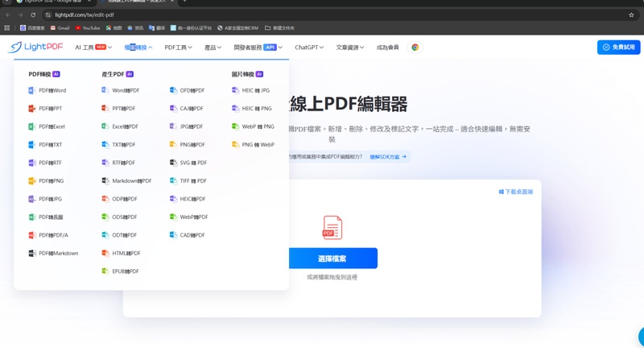Screen dimensions: 644x348
Task: Select the PPT to PDF icon
Action: pyautogui.click(x=105, y=109)
